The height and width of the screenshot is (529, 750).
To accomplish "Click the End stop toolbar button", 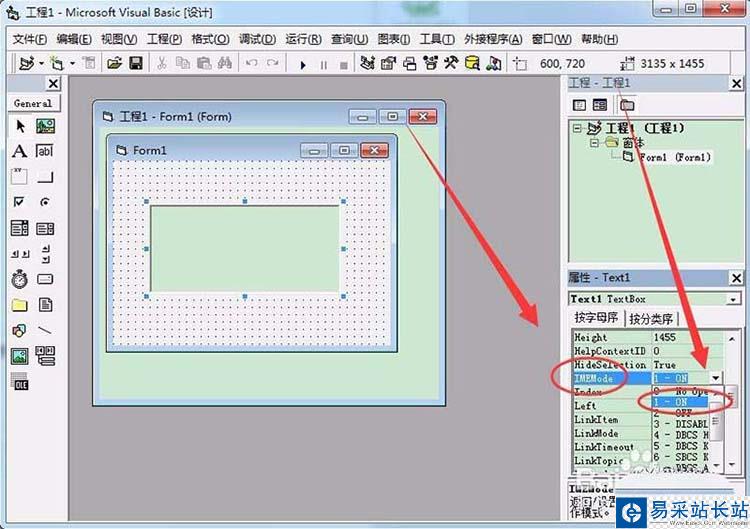I will coord(343,65).
